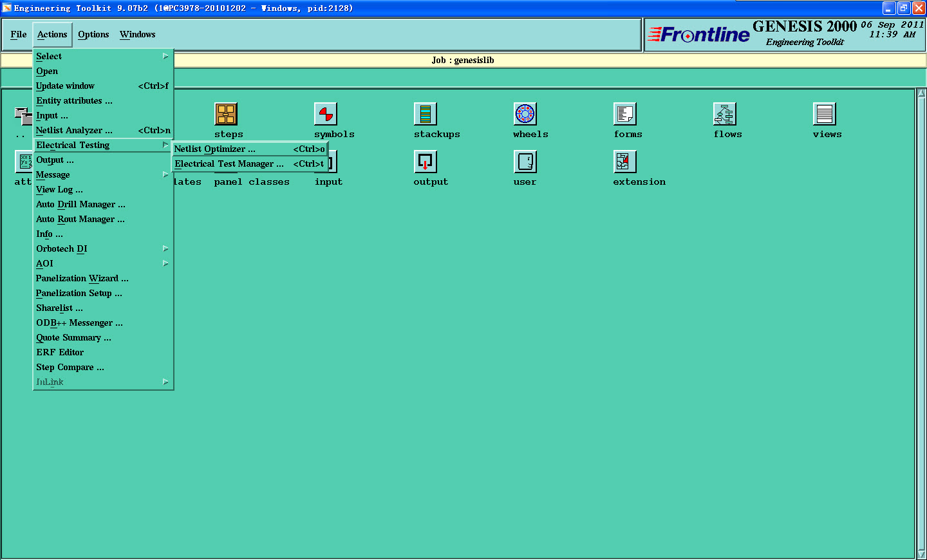Expand the Electrical Testing submenu
The width and height of the screenshot is (927, 560).
coord(103,145)
